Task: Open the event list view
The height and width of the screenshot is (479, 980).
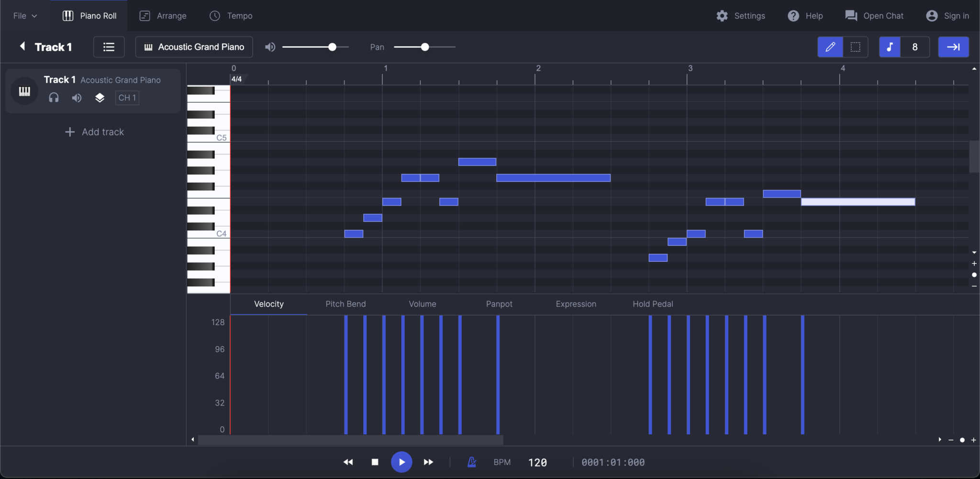Action: point(109,47)
